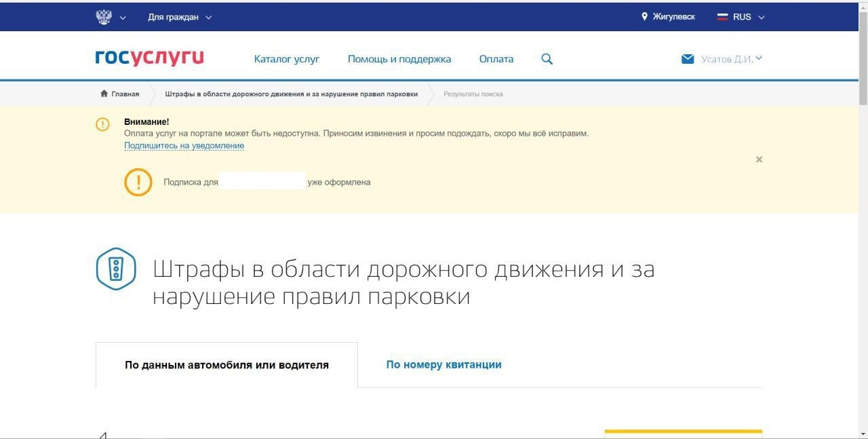This screenshot has height=439, width=868.
Task: Click the location pin icon near Жигулевск
Action: pos(644,17)
